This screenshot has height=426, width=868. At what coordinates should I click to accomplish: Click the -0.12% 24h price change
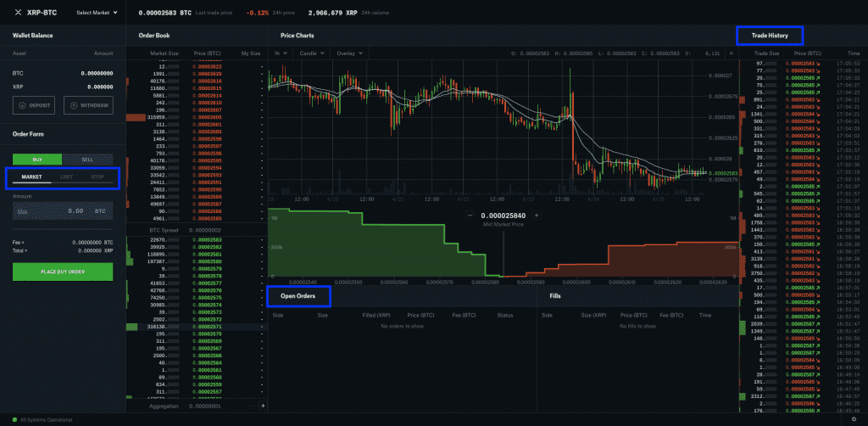coord(258,12)
